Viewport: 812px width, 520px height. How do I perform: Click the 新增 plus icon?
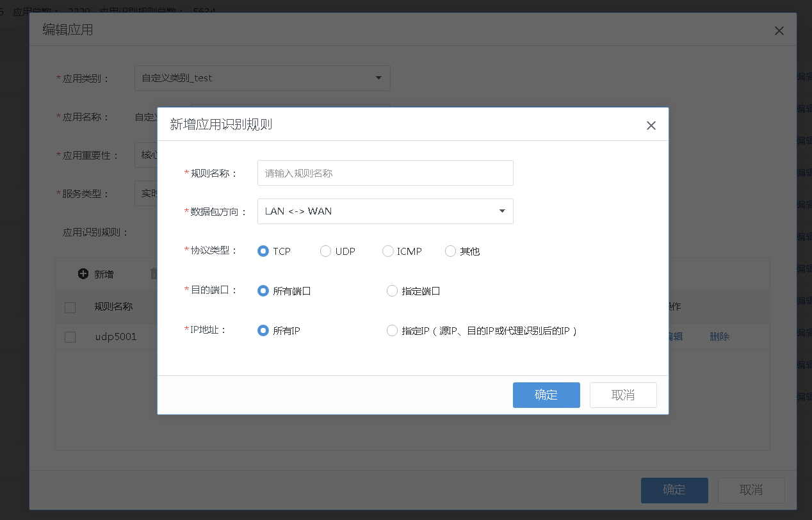[x=83, y=274]
